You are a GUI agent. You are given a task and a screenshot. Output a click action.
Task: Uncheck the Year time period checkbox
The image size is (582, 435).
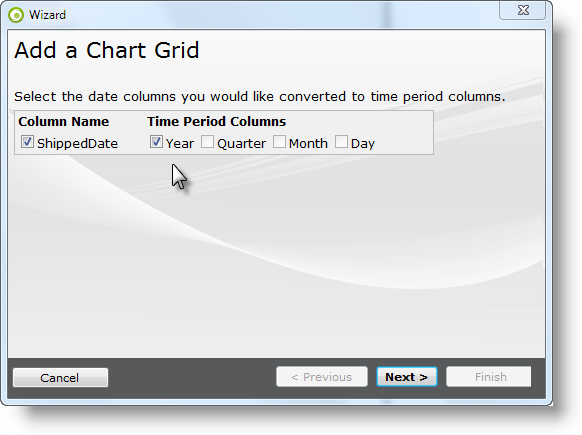tap(156, 142)
